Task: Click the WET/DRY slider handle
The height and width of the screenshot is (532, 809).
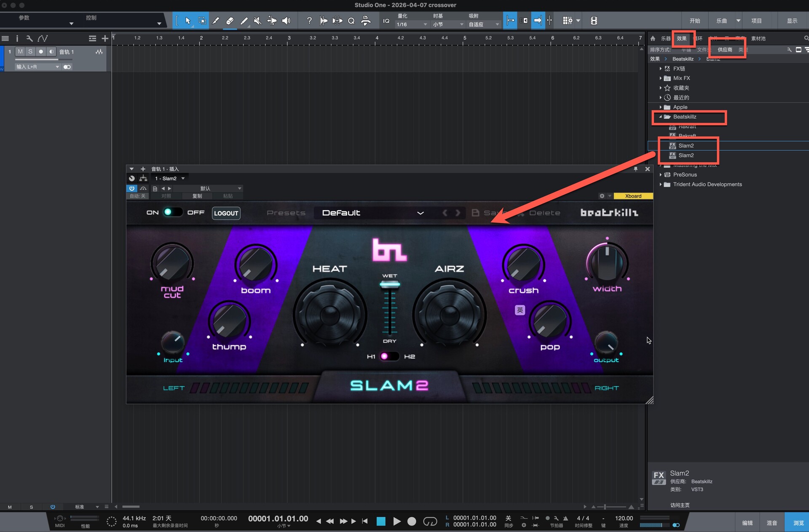Action: point(390,284)
